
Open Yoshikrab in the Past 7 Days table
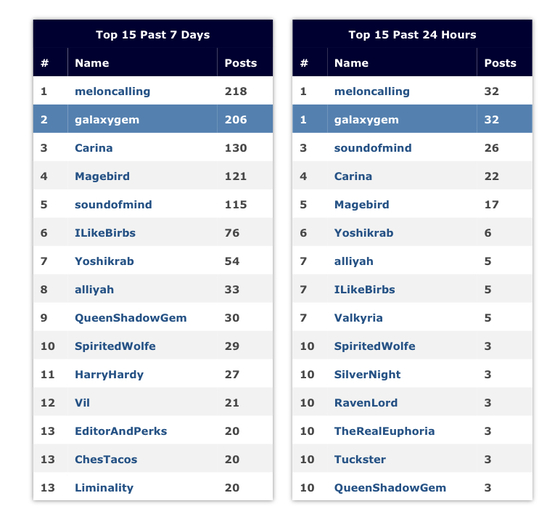pyautogui.click(x=104, y=261)
